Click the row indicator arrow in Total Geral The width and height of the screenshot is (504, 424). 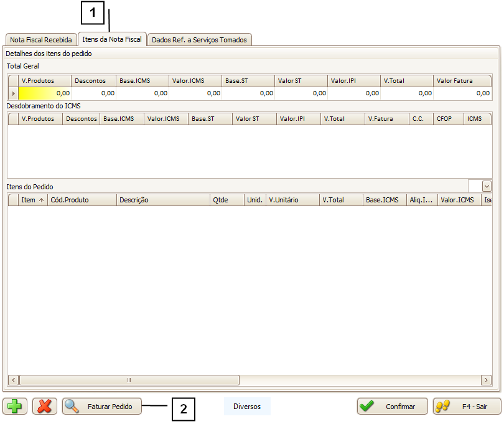(13, 93)
